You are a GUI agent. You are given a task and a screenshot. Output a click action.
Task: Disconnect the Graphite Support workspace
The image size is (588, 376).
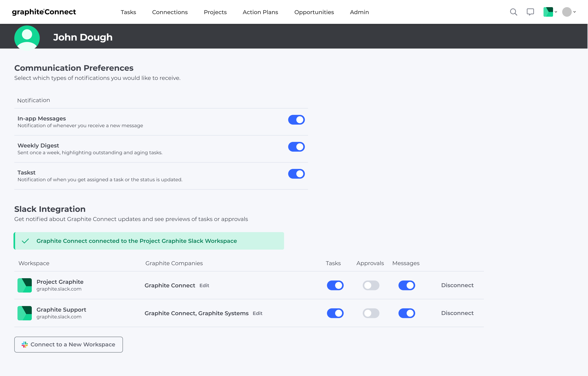pyautogui.click(x=457, y=313)
